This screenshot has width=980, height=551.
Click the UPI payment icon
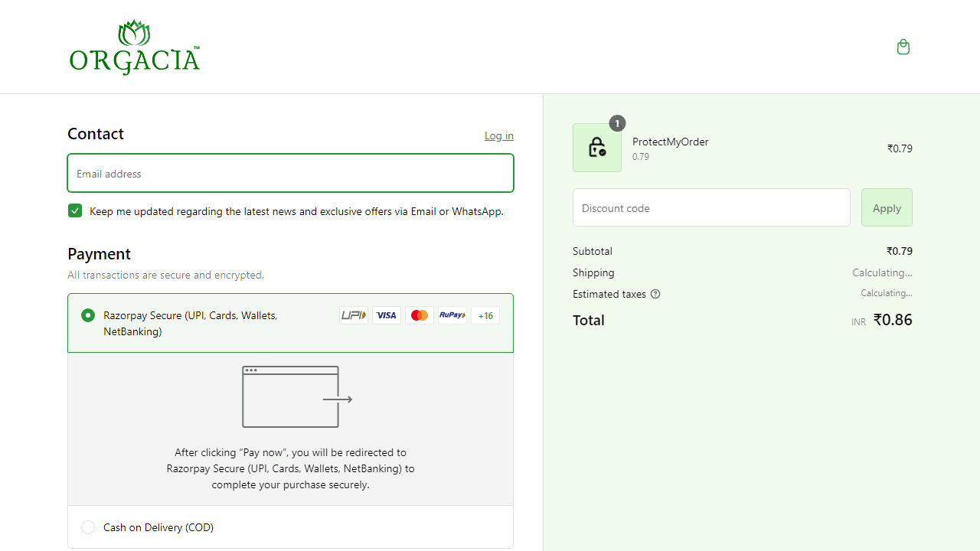coord(354,315)
